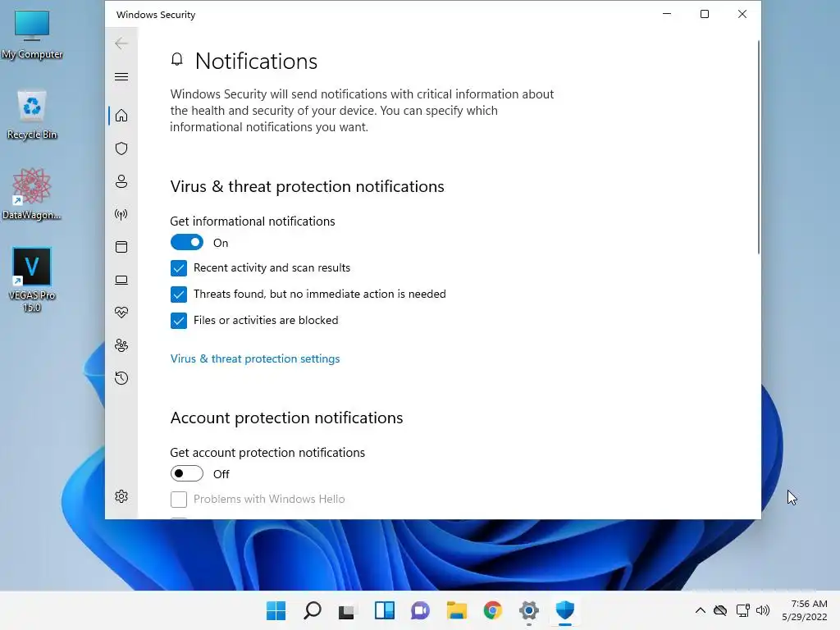Click Windows Security shield taskbar icon

click(x=565, y=610)
